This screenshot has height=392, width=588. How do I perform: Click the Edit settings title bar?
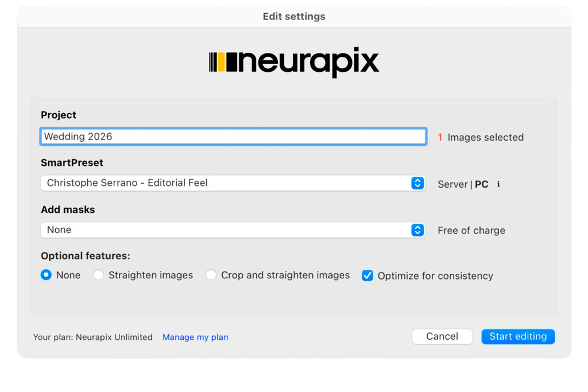[x=294, y=17]
